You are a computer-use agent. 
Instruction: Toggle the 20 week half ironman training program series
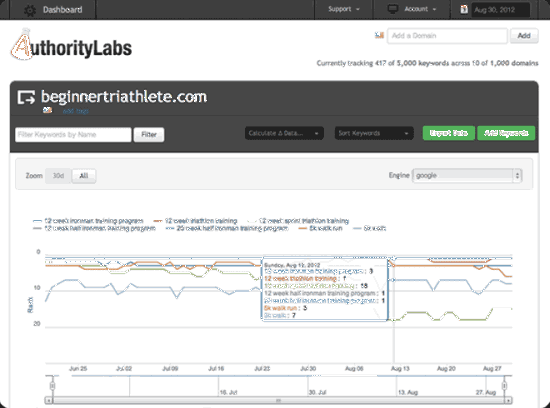[227, 228]
